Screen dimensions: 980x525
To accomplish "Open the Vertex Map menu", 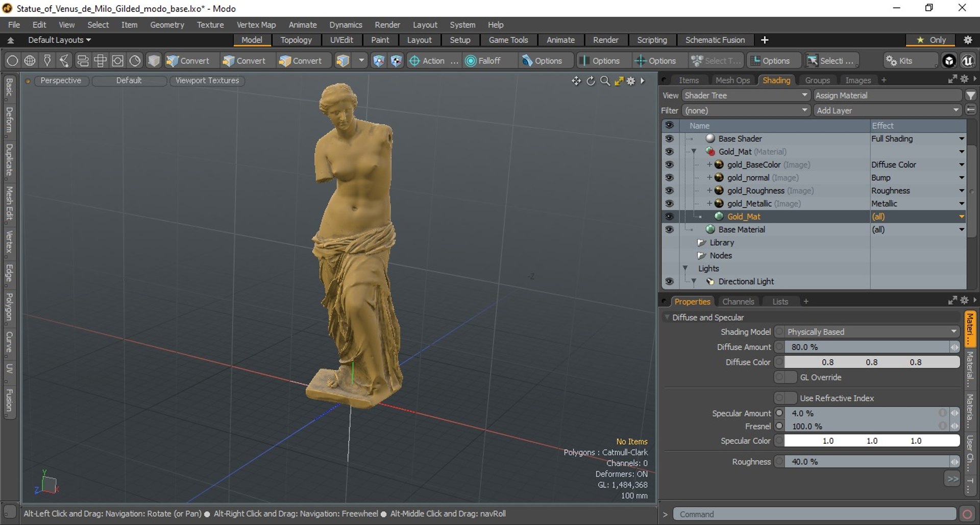I will [256, 25].
